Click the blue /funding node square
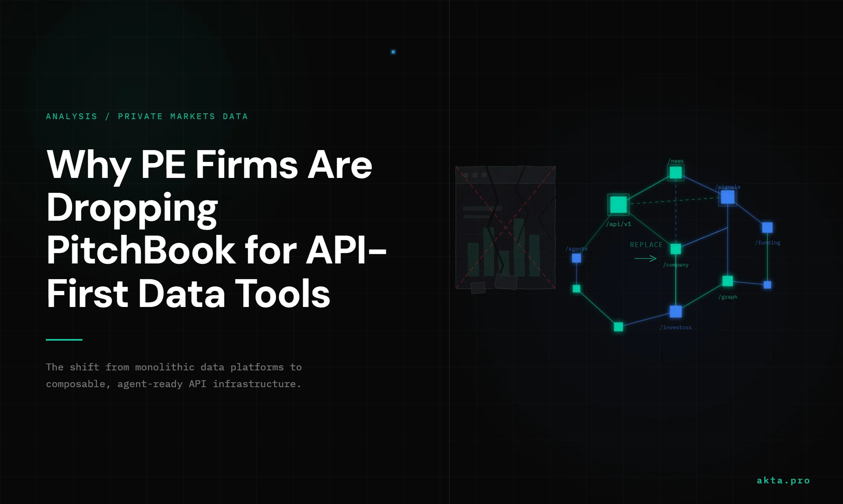Screen dimensions: 843x504 [767, 228]
